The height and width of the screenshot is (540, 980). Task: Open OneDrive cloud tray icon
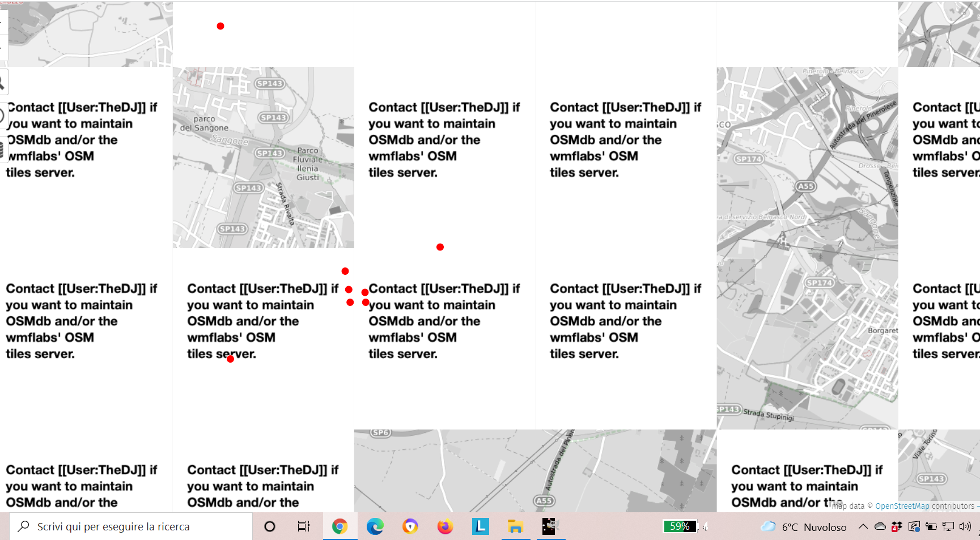(x=880, y=526)
